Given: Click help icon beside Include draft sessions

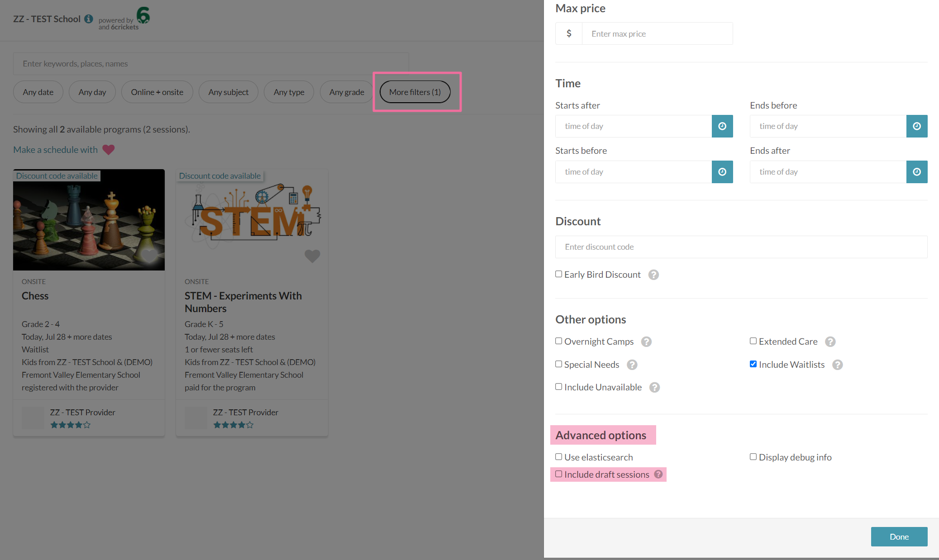Looking at the screenshot, I should [658, 474].
